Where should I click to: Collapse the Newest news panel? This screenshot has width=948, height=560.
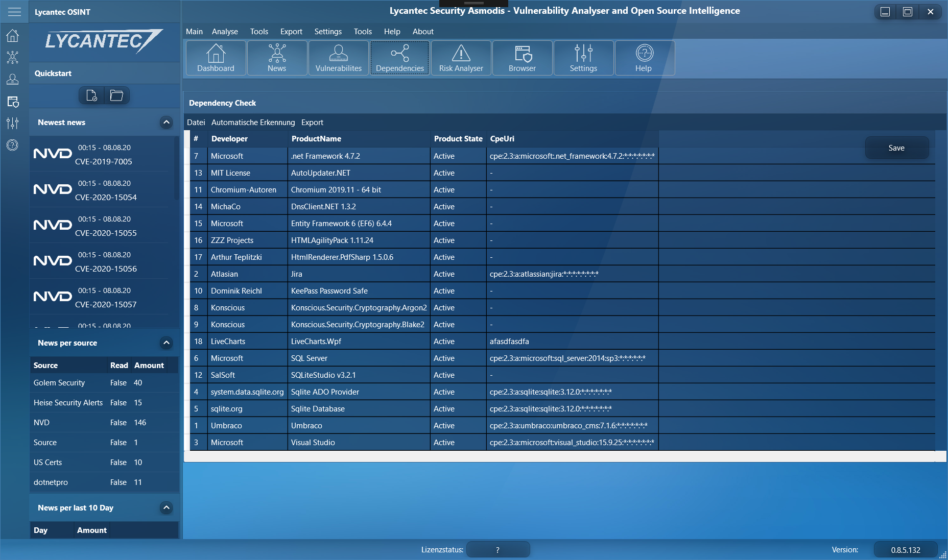point(166,122)
